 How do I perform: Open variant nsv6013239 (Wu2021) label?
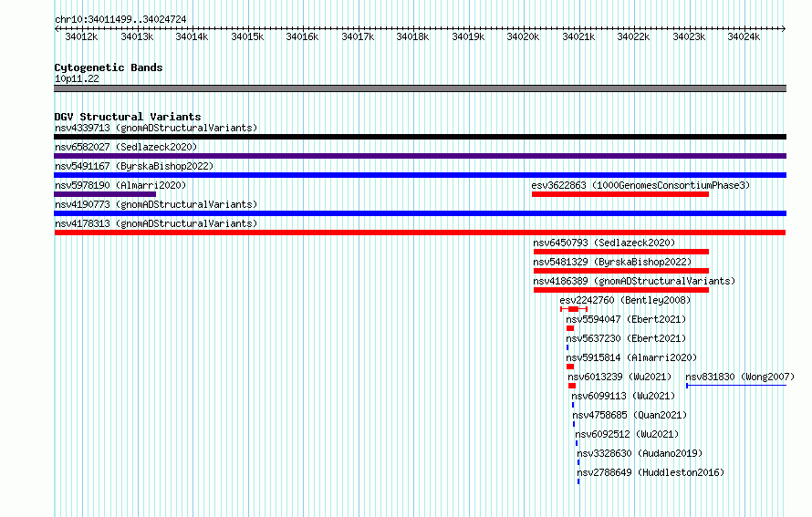(619, 377)
